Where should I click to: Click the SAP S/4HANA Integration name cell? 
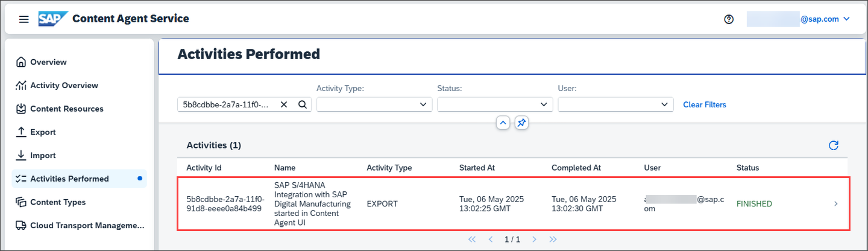(x=313, y=204)
